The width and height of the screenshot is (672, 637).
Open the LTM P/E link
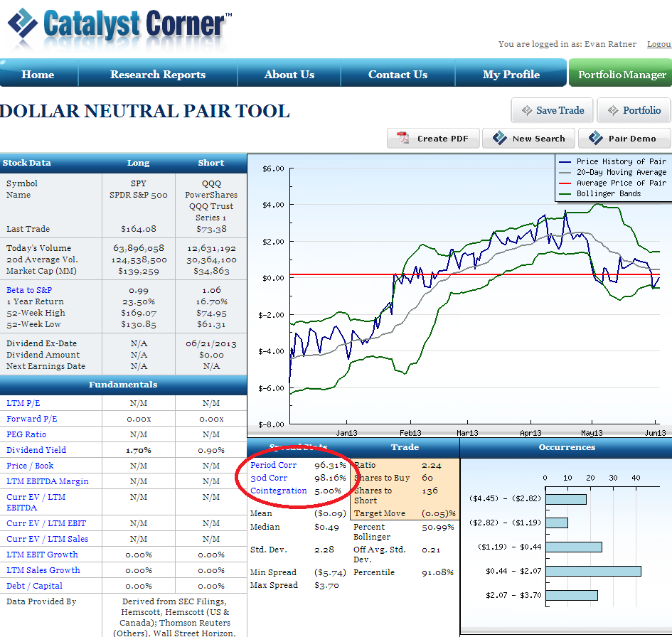(23, 403)
